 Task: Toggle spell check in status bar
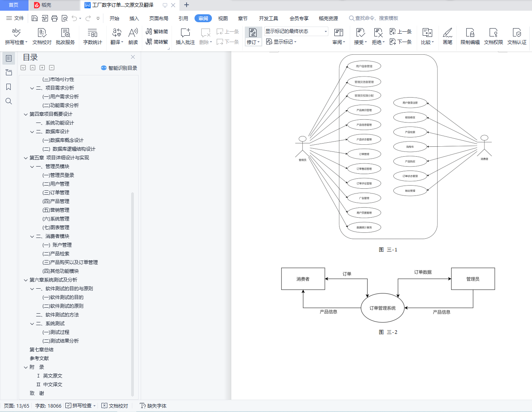81,406
